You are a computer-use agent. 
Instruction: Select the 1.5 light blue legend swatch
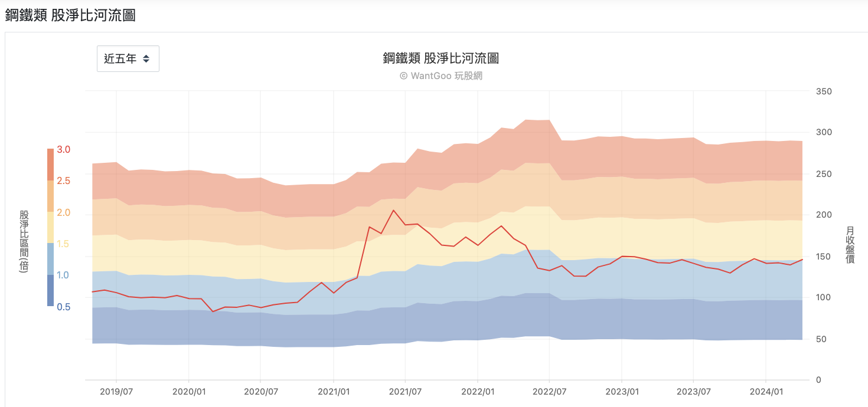(51, 259)
